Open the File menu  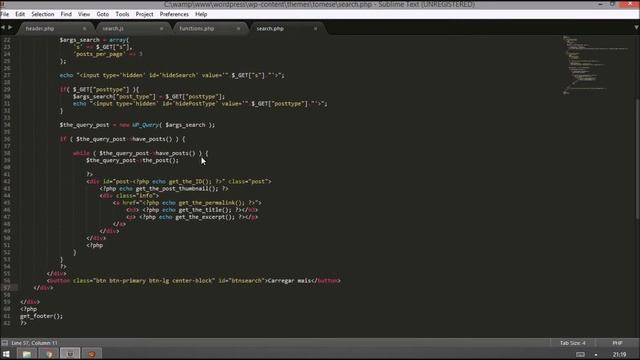[x=4, y=14]
